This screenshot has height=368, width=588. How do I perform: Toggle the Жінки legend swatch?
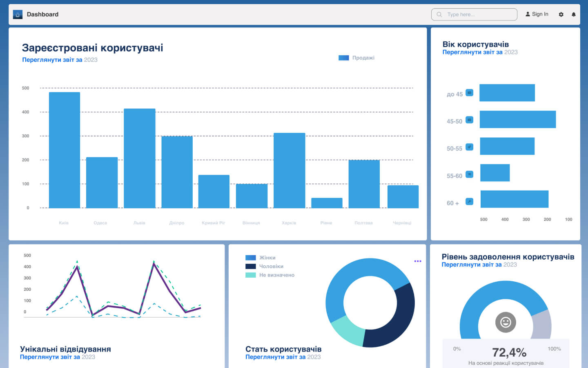point(251,258)
